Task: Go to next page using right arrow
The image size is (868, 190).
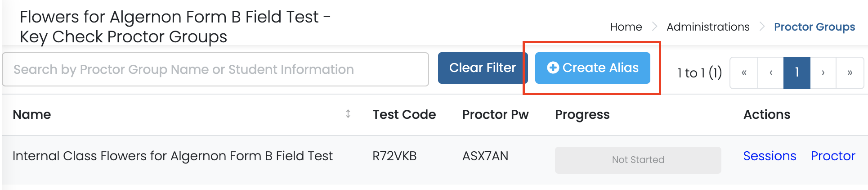Action: coord(823,72)
